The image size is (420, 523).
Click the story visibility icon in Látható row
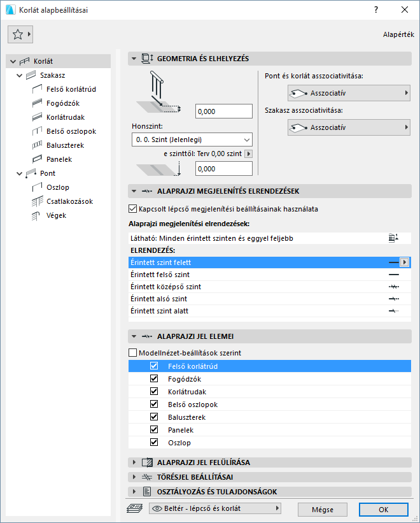(393, 238)
